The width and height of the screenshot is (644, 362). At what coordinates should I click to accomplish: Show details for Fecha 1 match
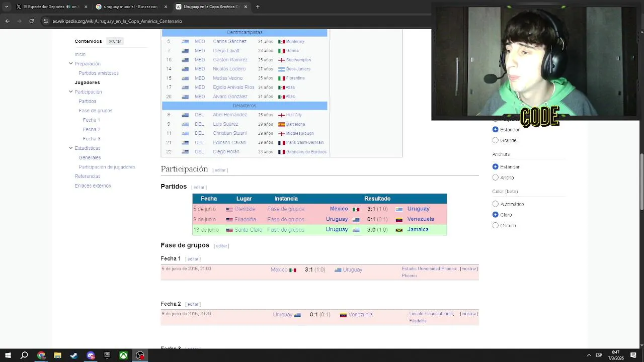tap(468, 269)
